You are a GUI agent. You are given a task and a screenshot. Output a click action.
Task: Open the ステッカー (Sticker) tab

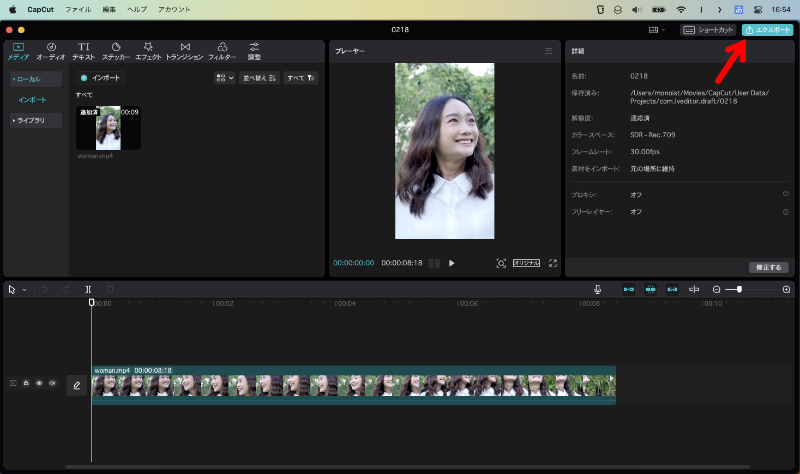[x=116, y=52]
